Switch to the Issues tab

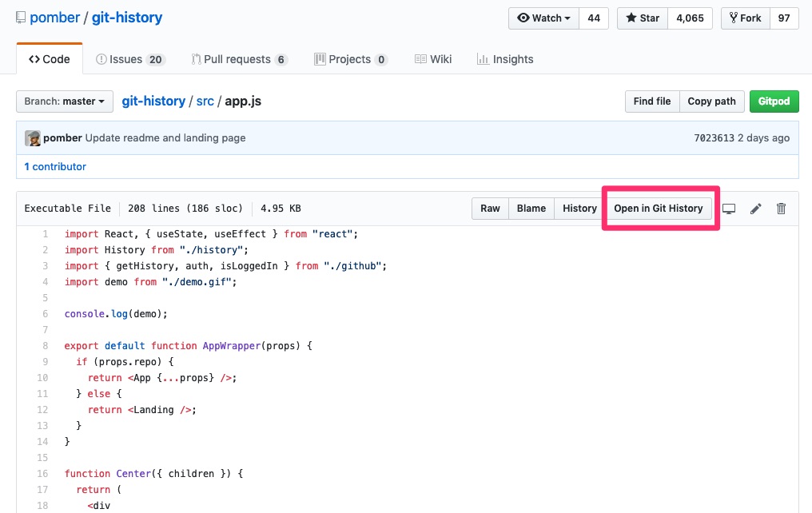129,59
